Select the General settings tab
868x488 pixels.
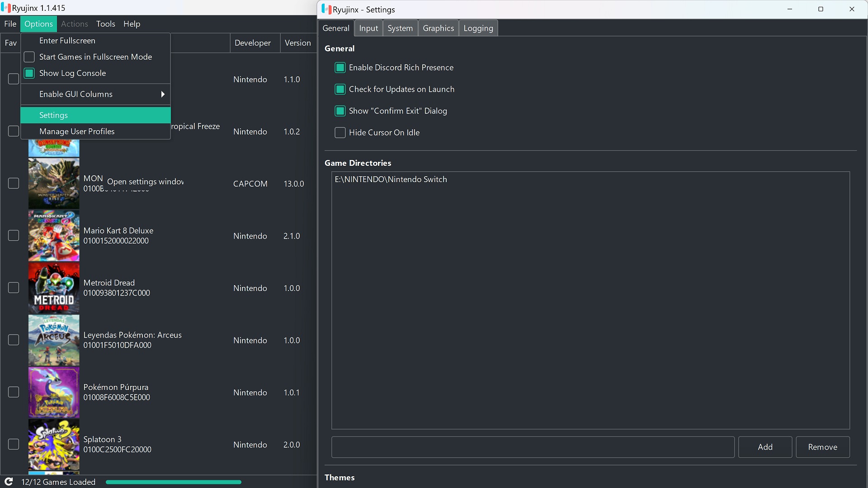tap(335, 28)
